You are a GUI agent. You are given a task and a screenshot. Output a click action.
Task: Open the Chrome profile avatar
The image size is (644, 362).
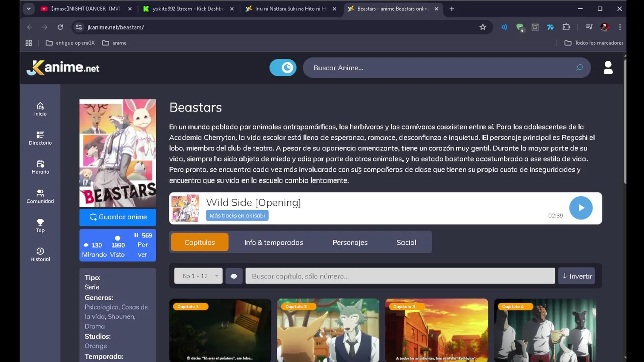(605, 27)
